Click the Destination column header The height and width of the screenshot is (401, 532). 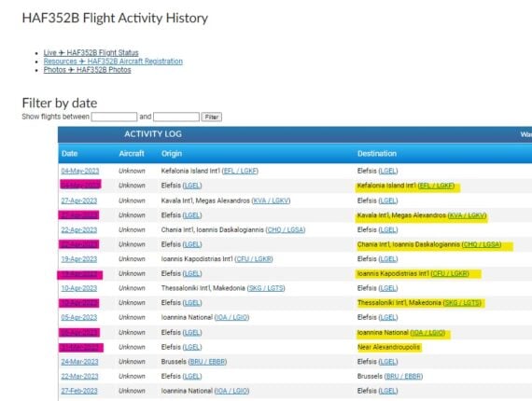[x=377, y=154]
